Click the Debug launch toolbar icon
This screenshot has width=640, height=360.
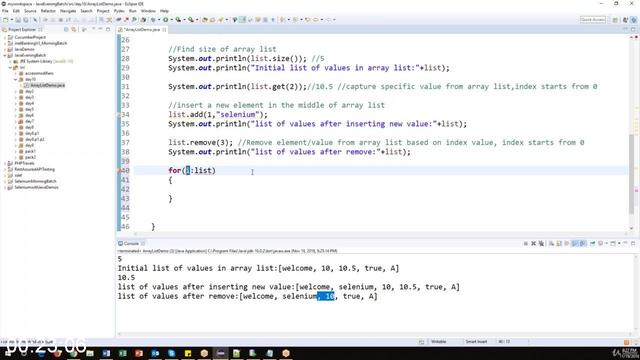153,20
